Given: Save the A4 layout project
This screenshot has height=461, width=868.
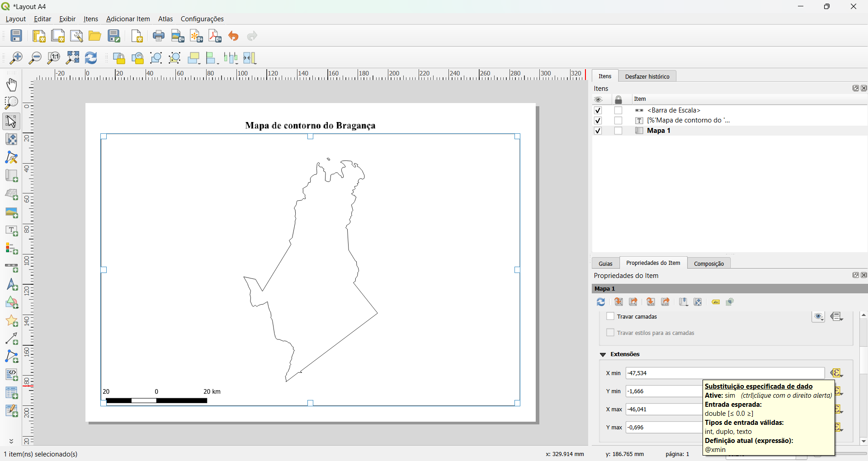Looking at the screenshot, I should pyautogui.click(x=16, y=36).
